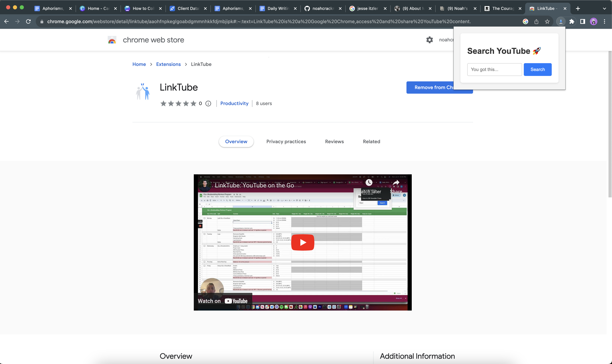Click the Chrome Web Store logo

(x=112, y=40)
